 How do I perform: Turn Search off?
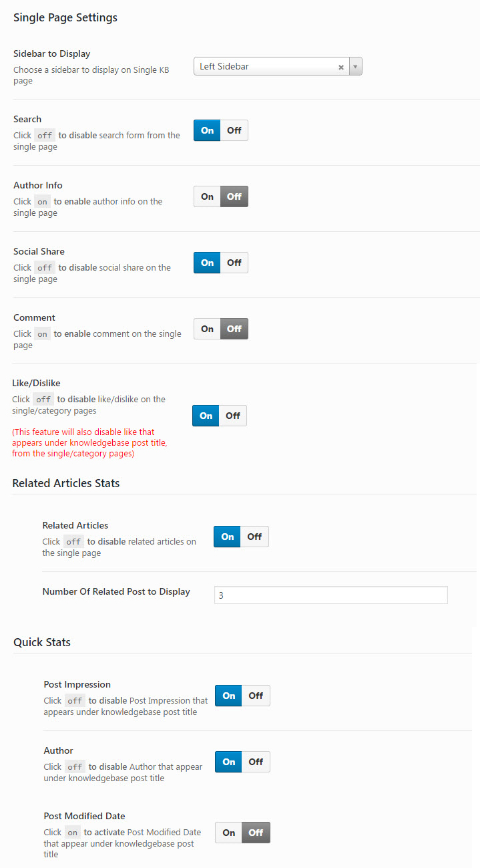[234, 130]
